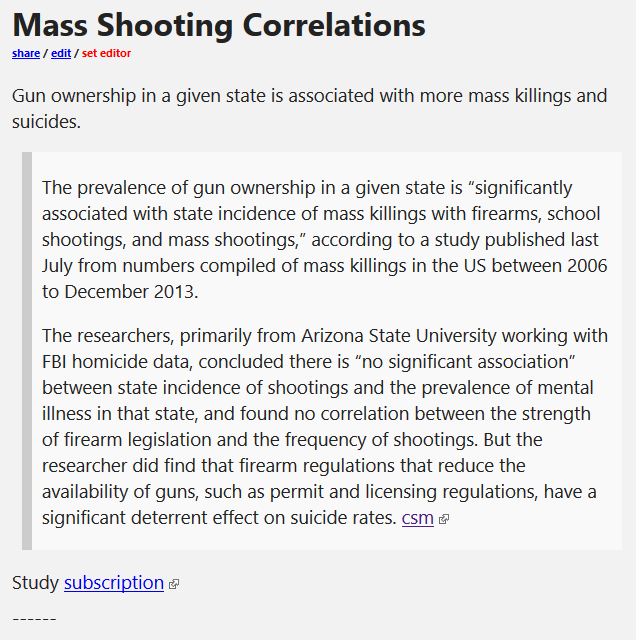Click the edit link below the heading
The width and height of the screenshot is (636, 640).
61,53
